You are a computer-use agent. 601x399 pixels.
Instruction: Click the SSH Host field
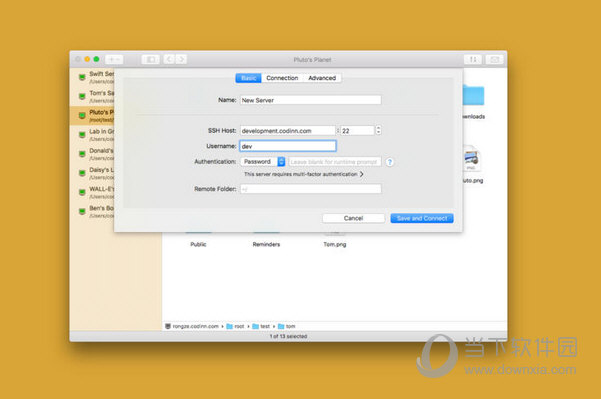pos(288,131)
